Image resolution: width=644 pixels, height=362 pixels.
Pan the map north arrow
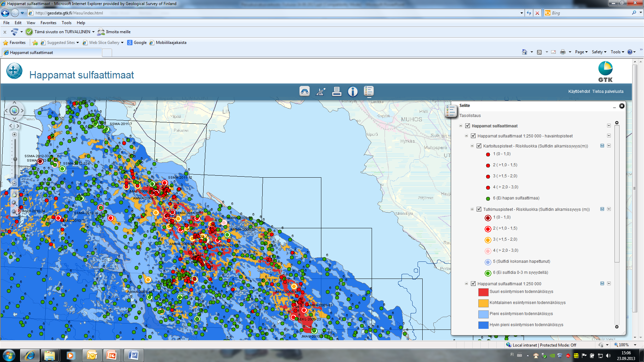(x=14, y=103)
